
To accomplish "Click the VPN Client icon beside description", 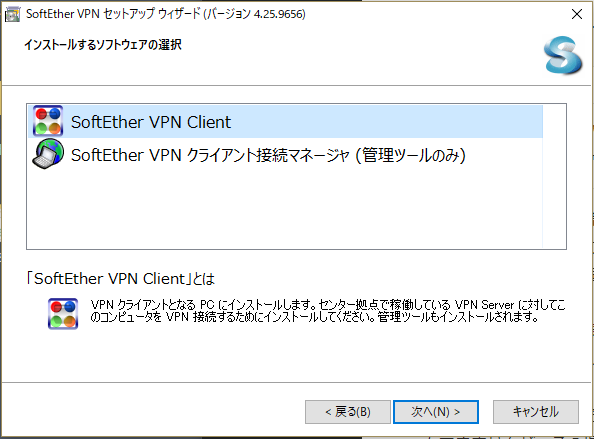I will click(63, 314).
